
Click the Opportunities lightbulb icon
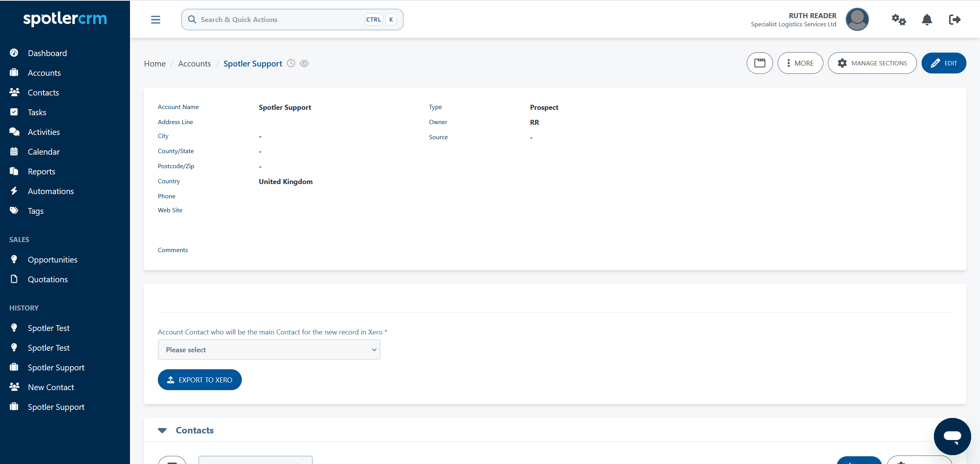point(14,259)
